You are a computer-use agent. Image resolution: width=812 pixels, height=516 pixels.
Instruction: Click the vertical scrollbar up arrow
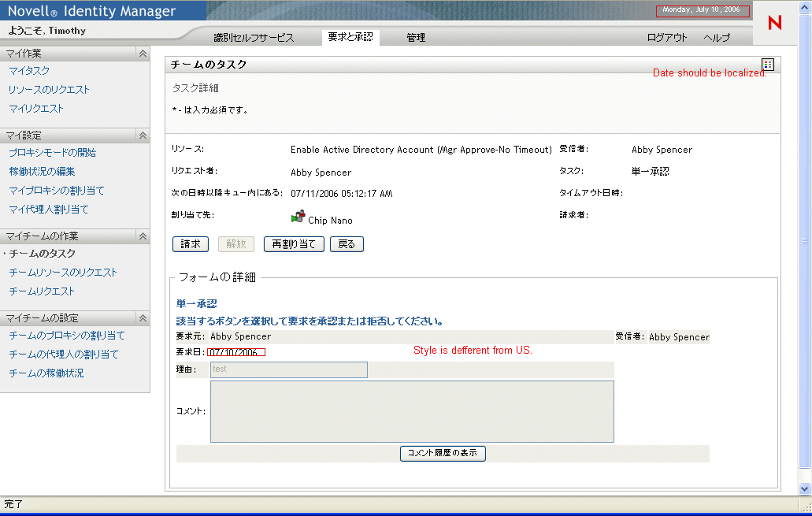(804, 7)
